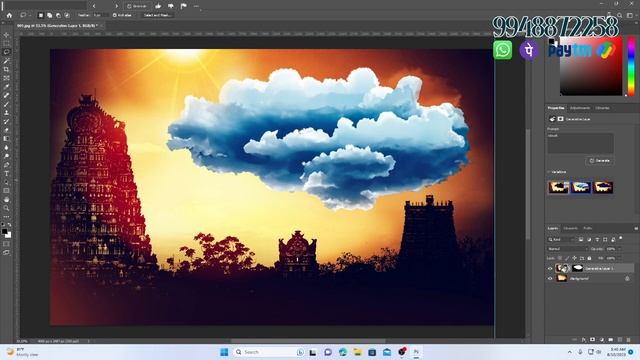Click the thumbs down feedback icon
The width and height of the screenshot is (640, 360).
tap(171, 6)
